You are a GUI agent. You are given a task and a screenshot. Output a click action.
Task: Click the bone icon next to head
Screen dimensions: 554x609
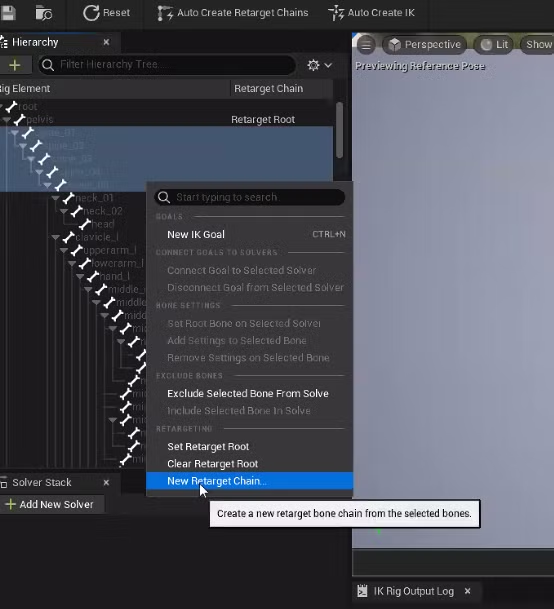(x=85, y=224)
